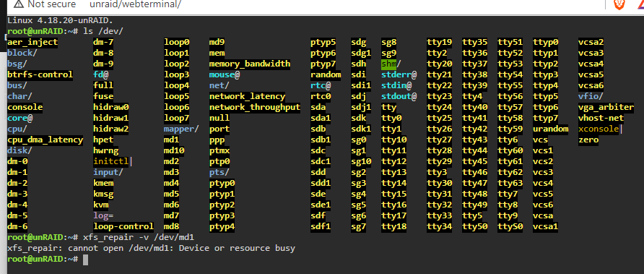The image size is (644, 274).
Task: Click the 'Device or resource busy' error line
Action: [237, 248]
